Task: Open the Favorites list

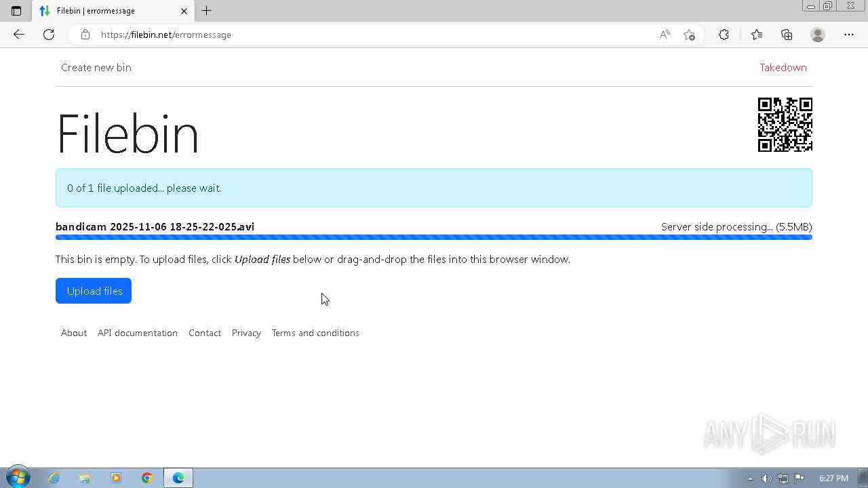Action: point(757,35)
